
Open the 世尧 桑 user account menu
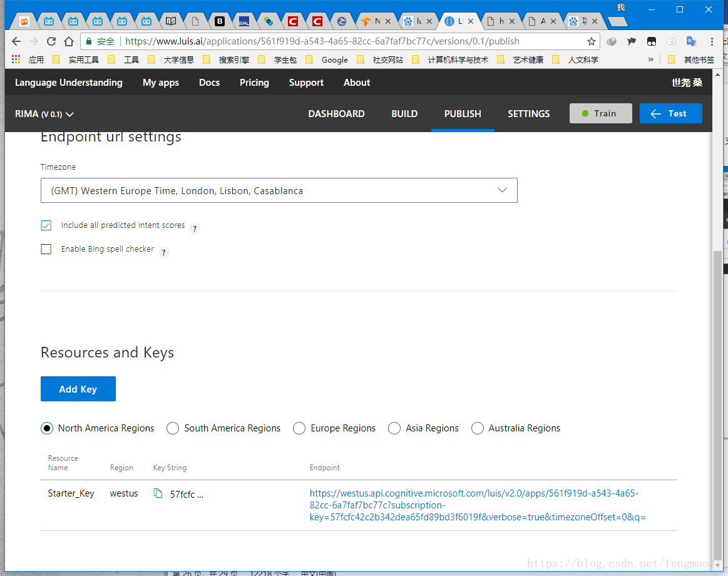pyautogui.click(x=687, y=83)
